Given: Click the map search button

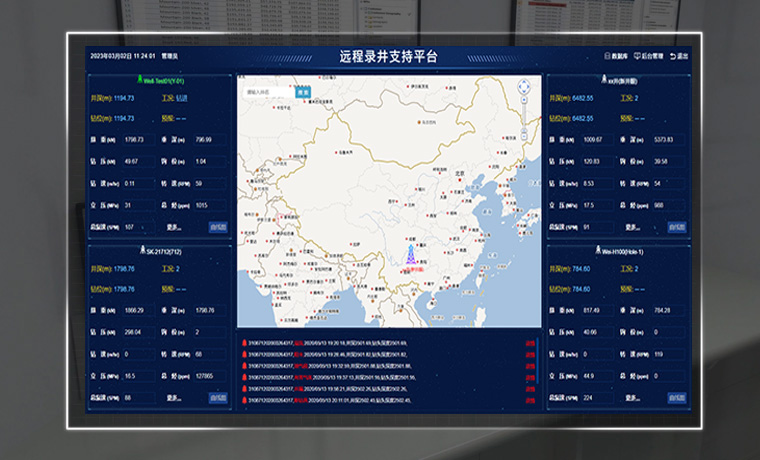Looking at the screenshot, I should pyautogui.click(x=303, y=92).
